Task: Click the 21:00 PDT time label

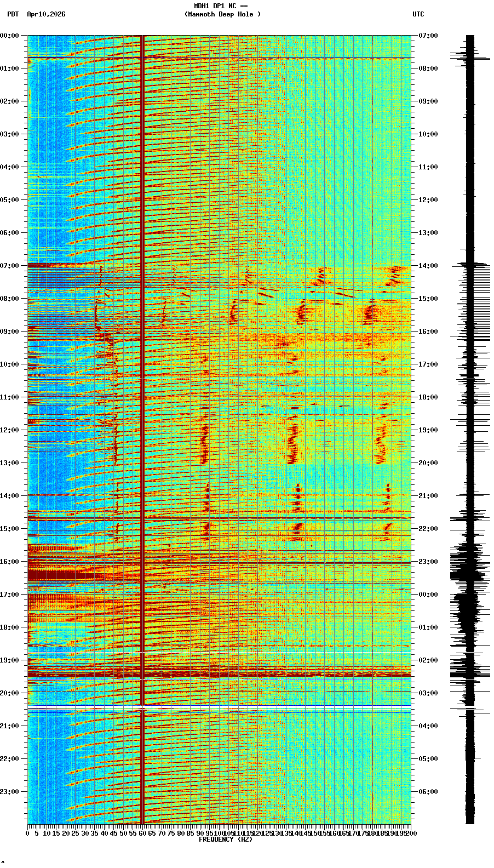Action: pos(10,726)
